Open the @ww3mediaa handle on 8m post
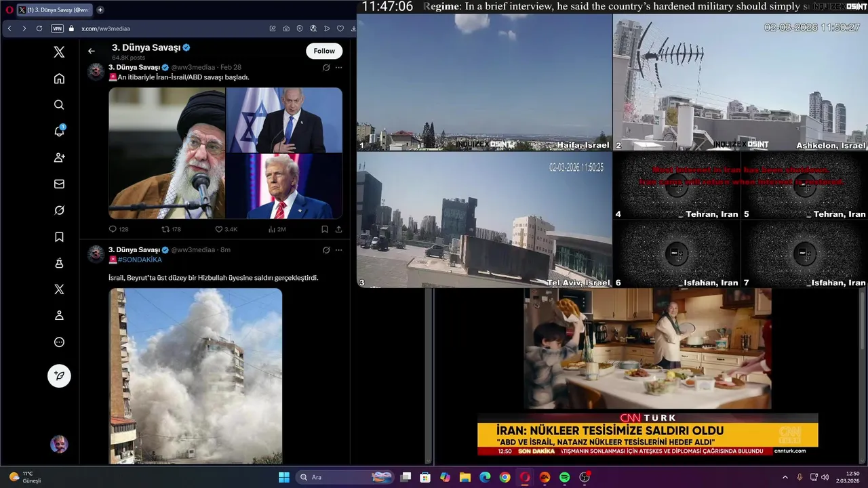Screen dimensions: 868x488 pyautogui.click(x=193, y=250)
